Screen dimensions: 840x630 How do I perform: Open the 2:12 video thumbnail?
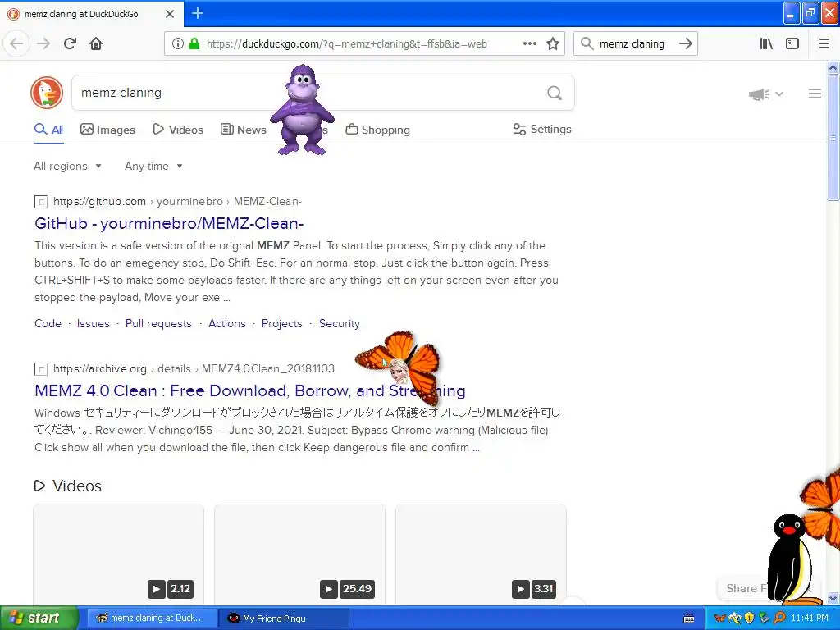(x=118, y=555)
